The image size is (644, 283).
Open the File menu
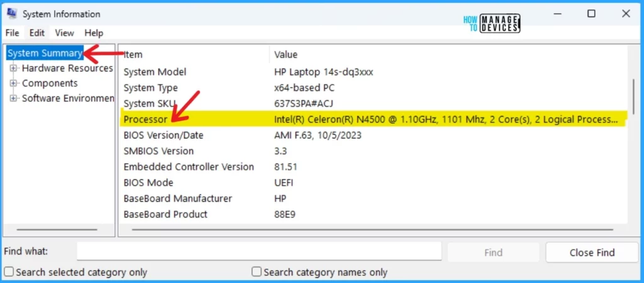(x=13, y=33)
